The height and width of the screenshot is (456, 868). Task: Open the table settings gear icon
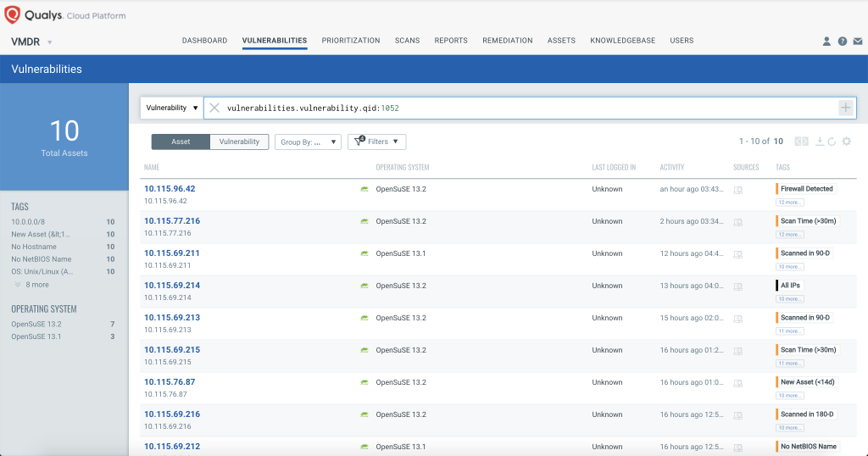pyautogui.click(x=846, y=142)
